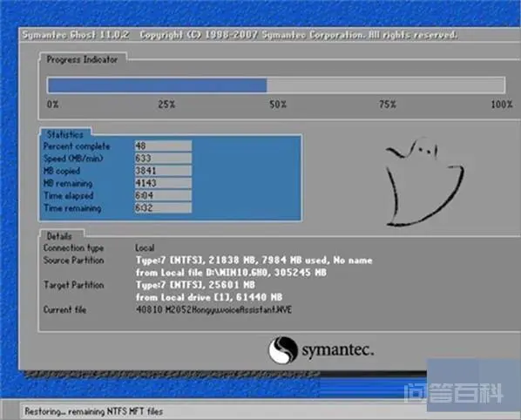This screenshot has height=420, width=521.
Task: Click the Connection type value Local
Action: pyautogui.click(x=145, y=247)
